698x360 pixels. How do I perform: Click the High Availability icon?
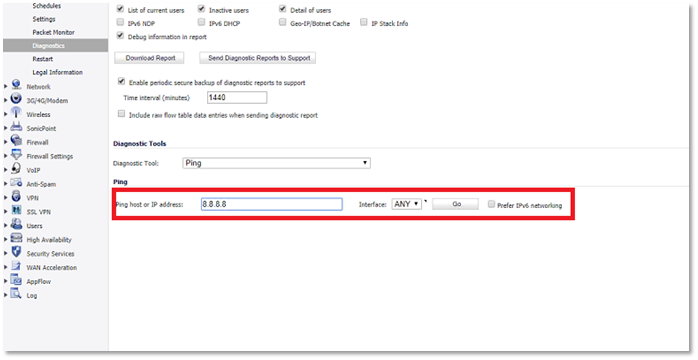pos(16,238)
